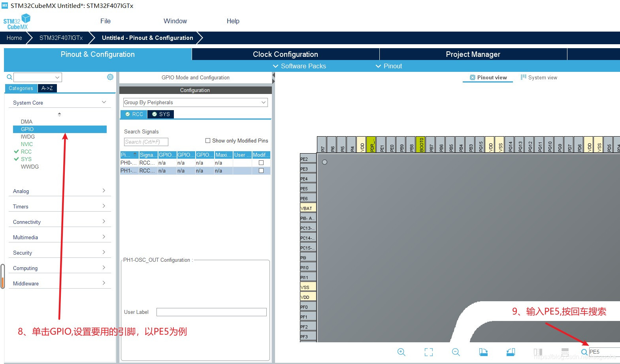Select pin PB7 at chip top
Screen dimensions: 620x364
click(430, 144)
